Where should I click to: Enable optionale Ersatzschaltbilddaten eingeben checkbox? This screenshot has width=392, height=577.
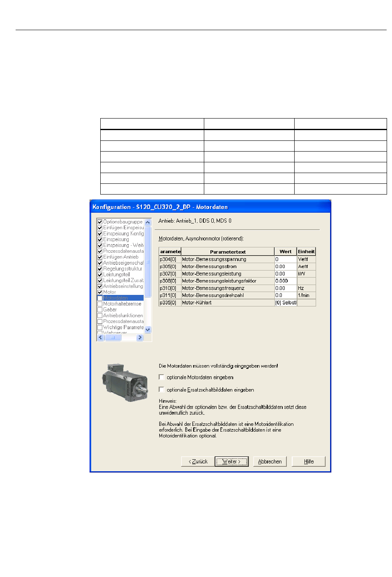tap(161, 389)
